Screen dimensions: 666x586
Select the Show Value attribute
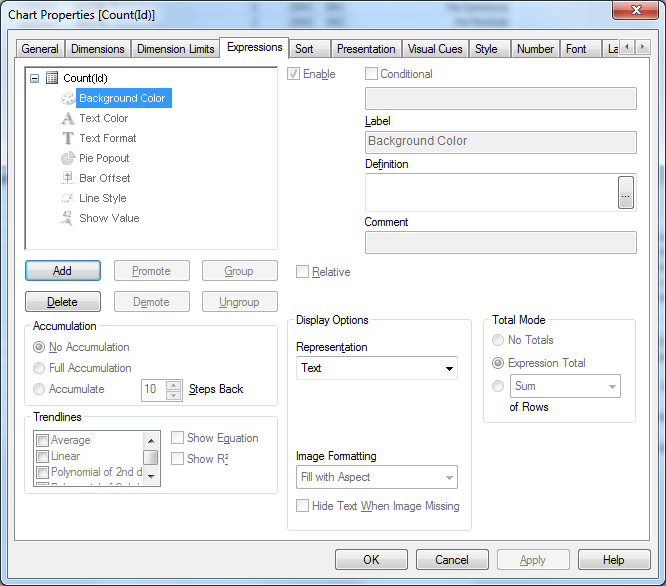tap(109, 218)
